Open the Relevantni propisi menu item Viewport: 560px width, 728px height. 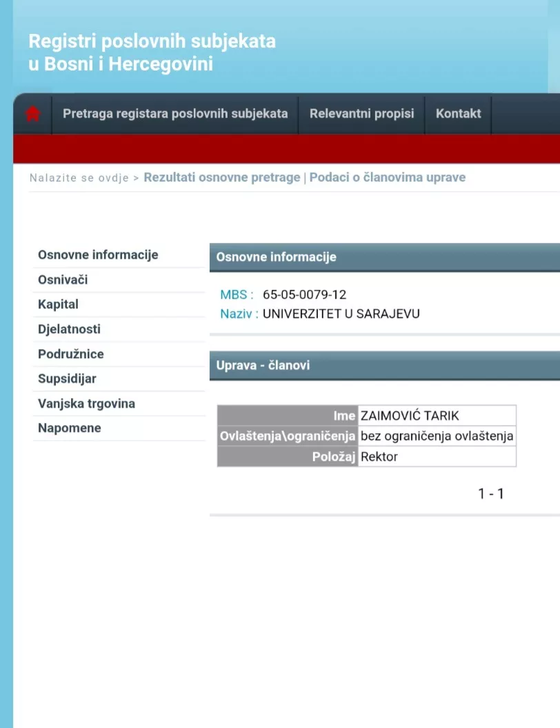361,114
